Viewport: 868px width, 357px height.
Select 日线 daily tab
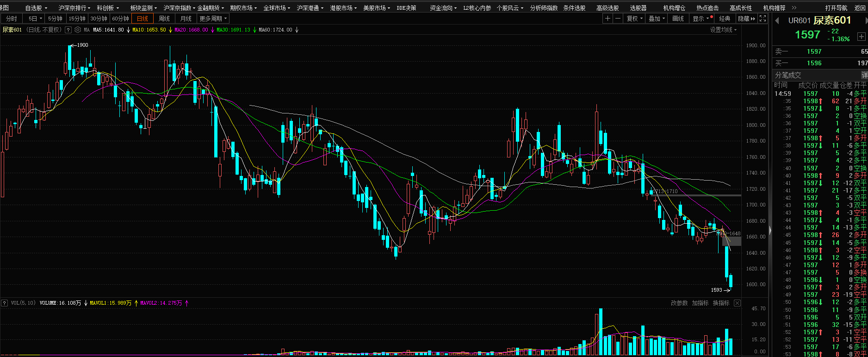[143, 19]
